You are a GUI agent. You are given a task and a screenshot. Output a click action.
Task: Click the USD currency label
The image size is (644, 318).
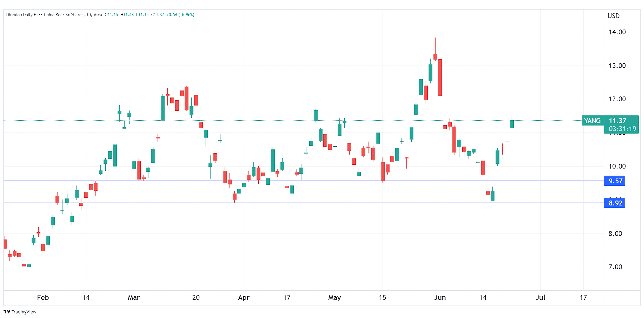point(613,16)
